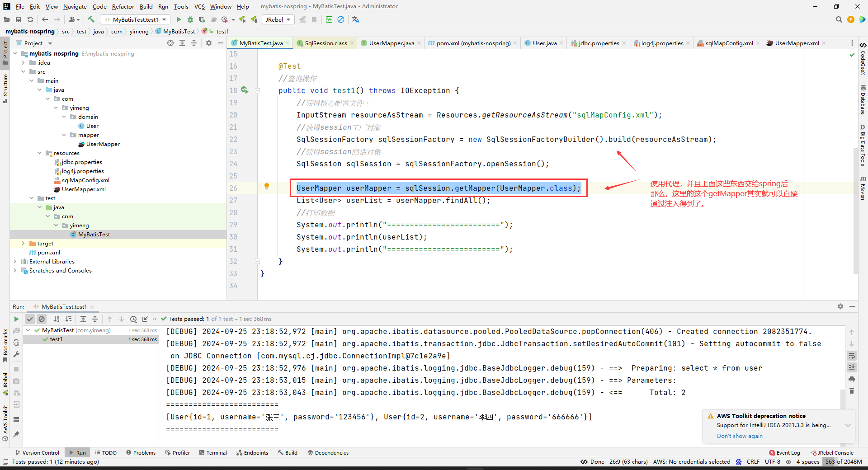Toggle the Maven tool window stripe

point(863,188)
